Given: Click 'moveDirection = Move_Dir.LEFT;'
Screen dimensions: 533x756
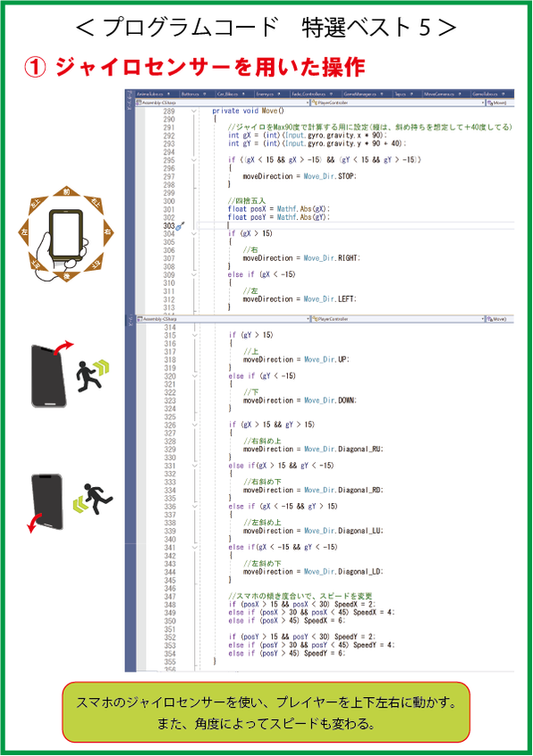Looking at the screenshot, I should click(300, 299).
